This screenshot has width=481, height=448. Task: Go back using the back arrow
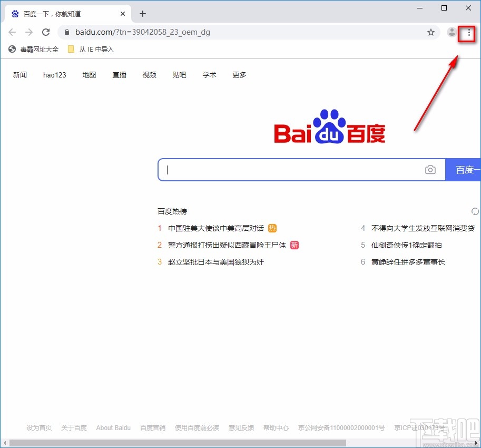(x=12, y=32)
